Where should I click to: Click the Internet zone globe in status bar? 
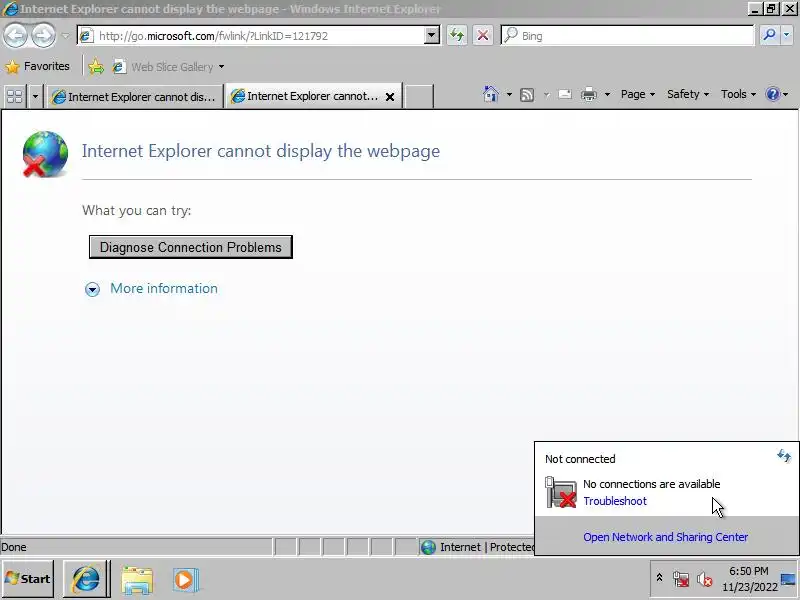coord(429,547)
